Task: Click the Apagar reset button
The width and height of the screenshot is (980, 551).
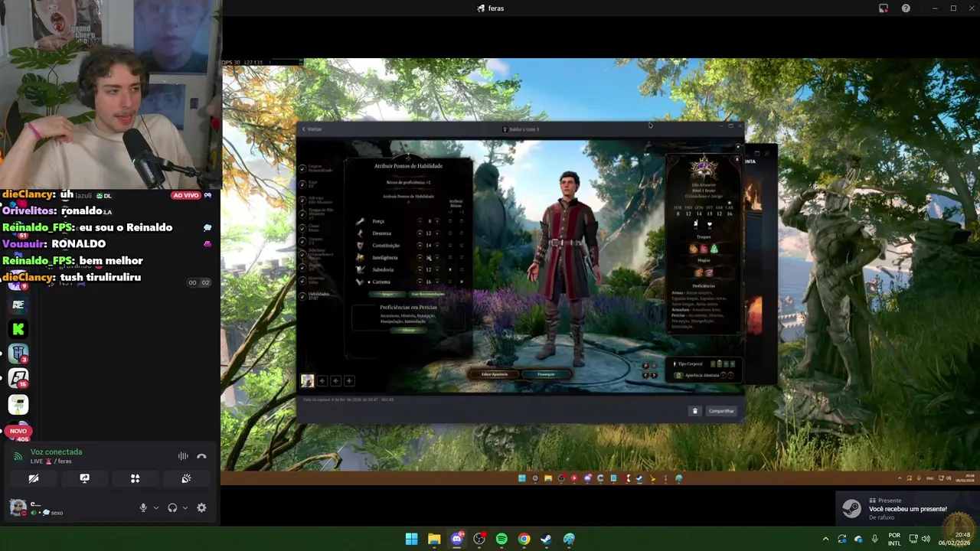Action: [x=387, y=294]
